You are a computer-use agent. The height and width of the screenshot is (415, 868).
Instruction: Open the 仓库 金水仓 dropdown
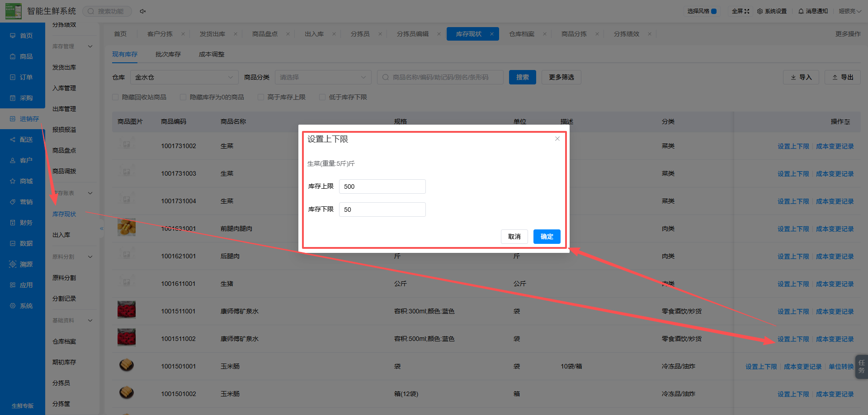pos(184,77)
